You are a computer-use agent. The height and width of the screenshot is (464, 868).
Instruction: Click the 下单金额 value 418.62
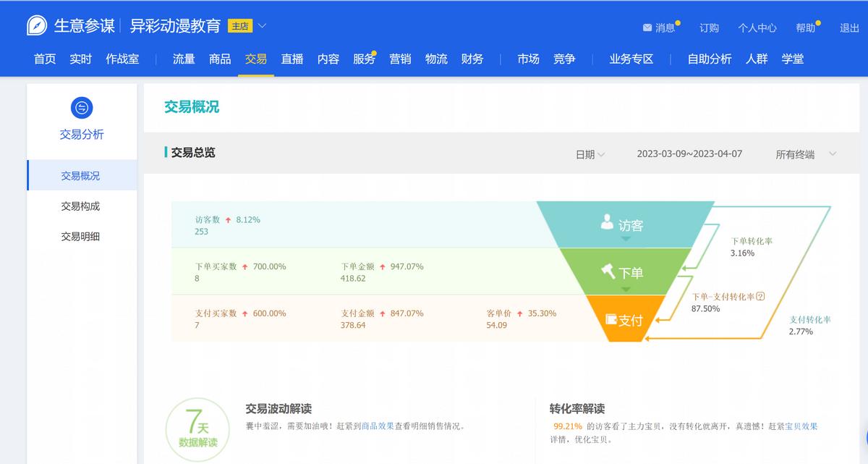(353, 279)
